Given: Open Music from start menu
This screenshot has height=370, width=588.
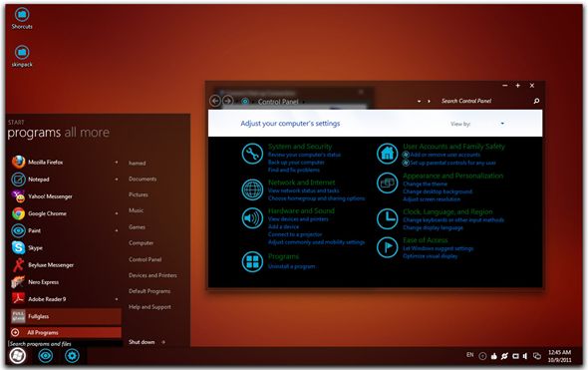Looking at the screenshot, I should 137,210.
